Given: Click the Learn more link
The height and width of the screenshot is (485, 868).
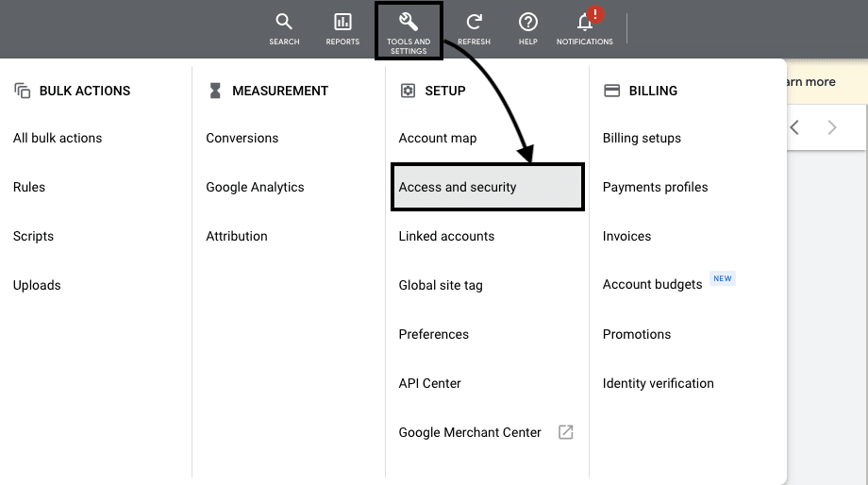Looking at the screenshot, I should pos(810,82).
